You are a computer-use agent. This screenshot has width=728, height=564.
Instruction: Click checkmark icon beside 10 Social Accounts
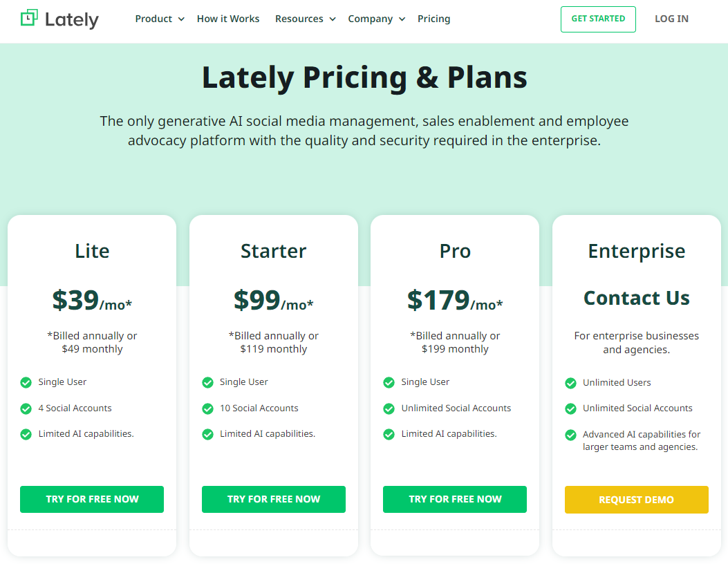pyautogui.click(x=207, y=408)
